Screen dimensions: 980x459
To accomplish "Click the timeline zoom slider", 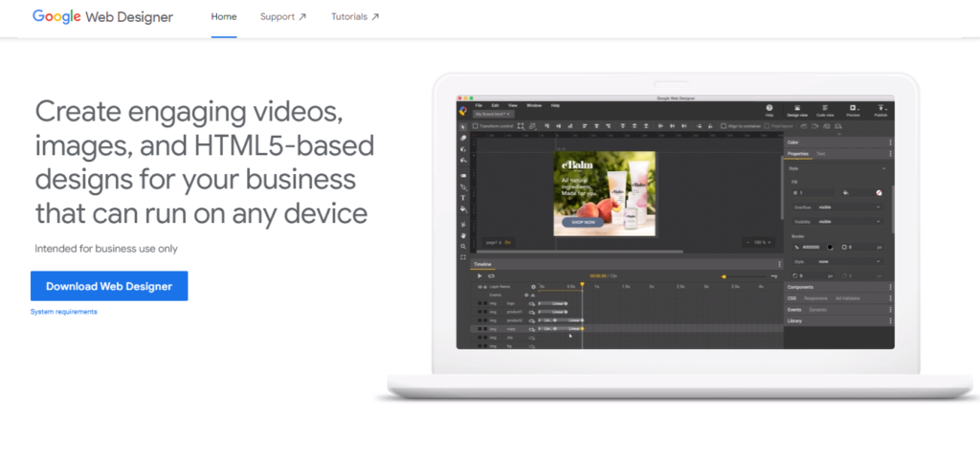I will coord(744,276).
